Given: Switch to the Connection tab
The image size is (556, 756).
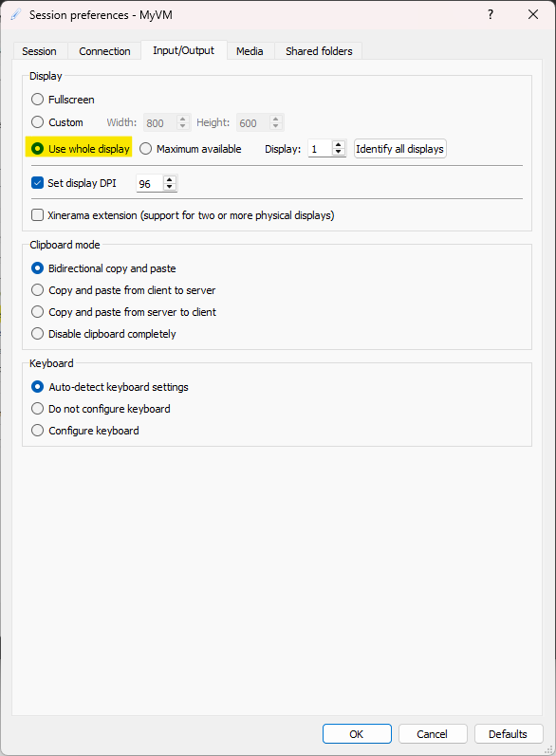Looking at the screenshot, I should (104, 51).
